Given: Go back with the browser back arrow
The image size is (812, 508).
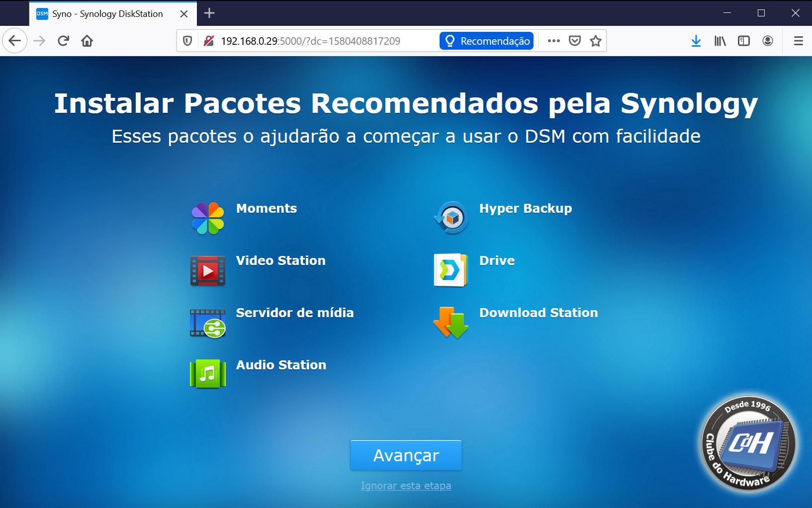Looking at the screenshot, I should pos(15,41).
